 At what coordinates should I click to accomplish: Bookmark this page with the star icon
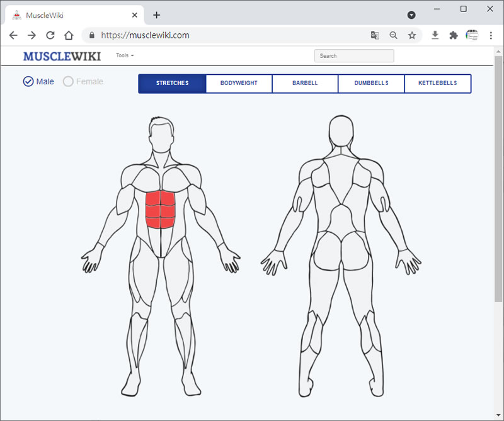tap(412, 35)
